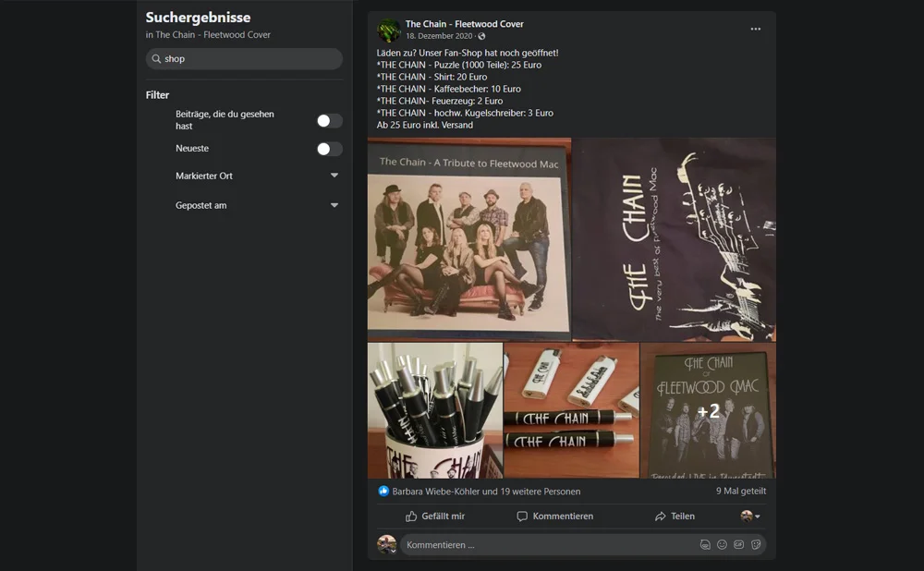Image resolution: width=924 pixels, height=571 pixels.
Task: Click the 'Filter' heading
Action: coord(157,95)
